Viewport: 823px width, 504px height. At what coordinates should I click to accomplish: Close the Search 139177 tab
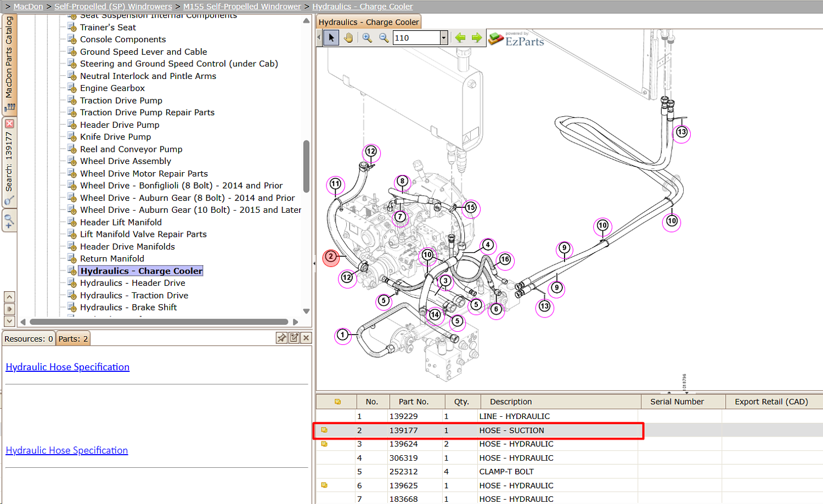click(x=9, y=124)
